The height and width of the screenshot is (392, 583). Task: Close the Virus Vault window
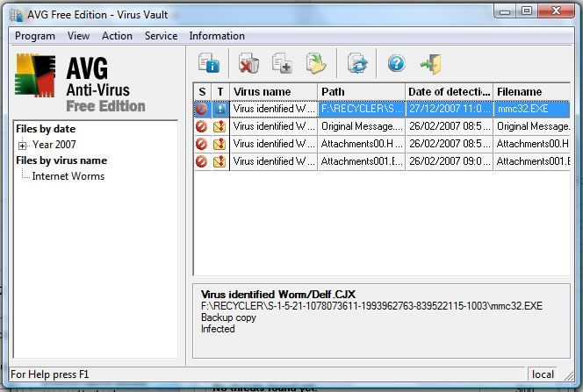pyautogui.click(x=556, y=11)
